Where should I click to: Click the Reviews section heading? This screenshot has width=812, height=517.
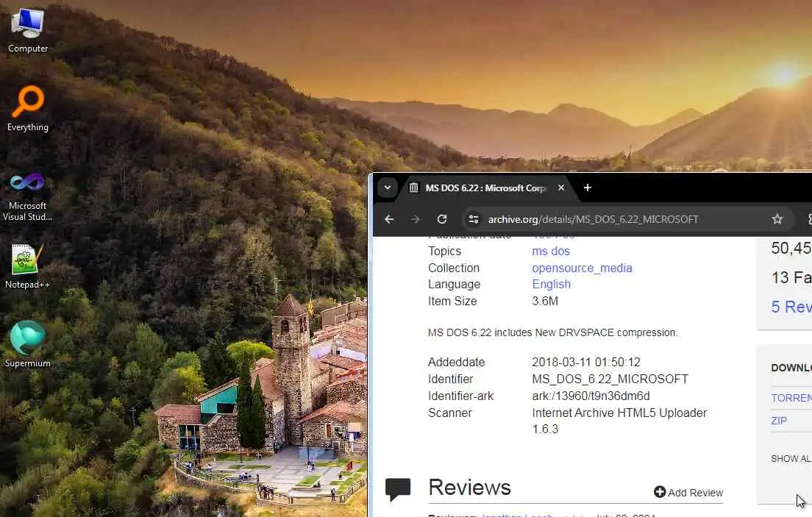coord(469,488)
